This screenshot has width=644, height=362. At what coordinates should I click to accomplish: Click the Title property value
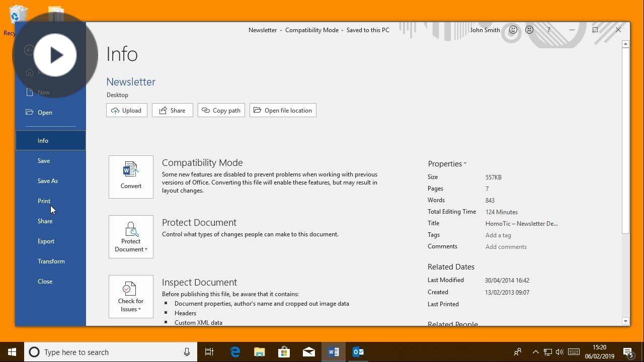click(x=521, y=224)
